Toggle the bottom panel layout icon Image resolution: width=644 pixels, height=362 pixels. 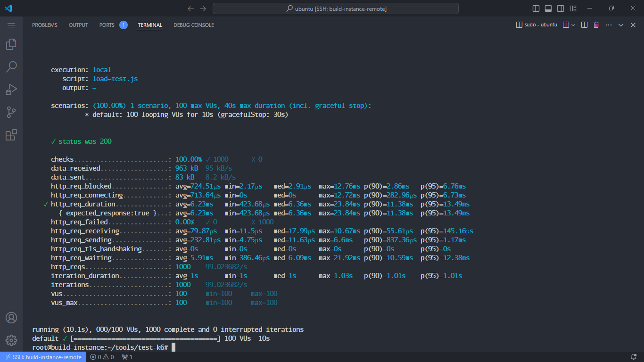(548, 8)
